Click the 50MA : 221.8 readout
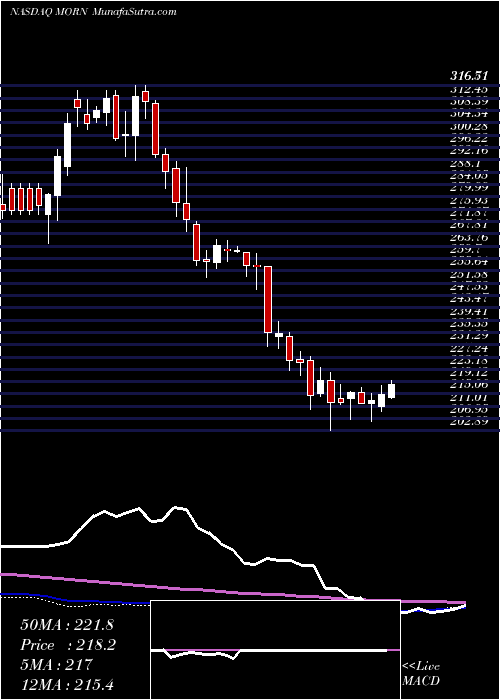Screen dimensions: 500x700 click(x=67, y=625)
